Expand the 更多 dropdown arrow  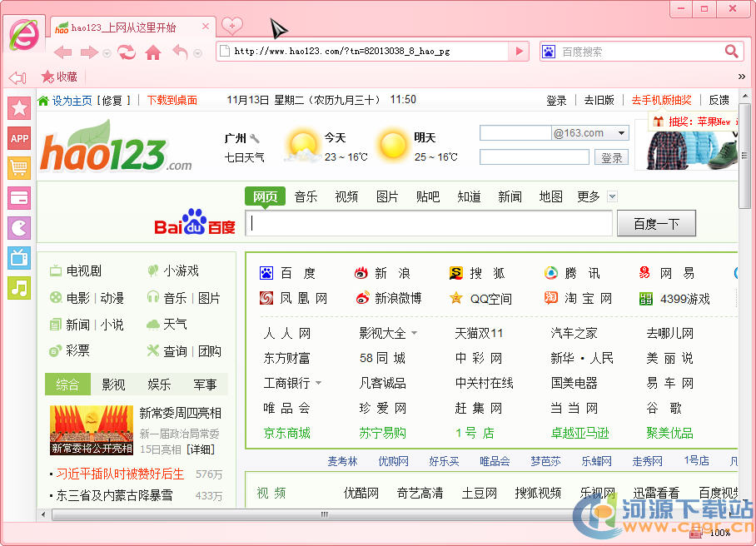click(613, 197)
